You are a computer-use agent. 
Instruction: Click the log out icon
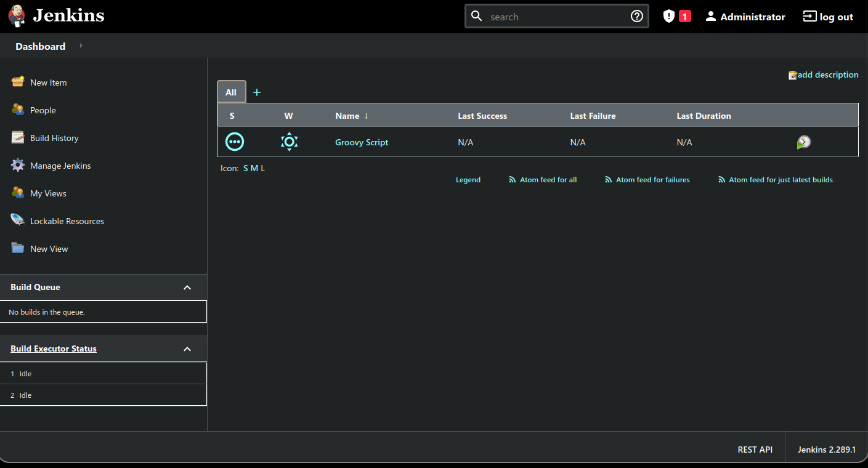[809, 17]
